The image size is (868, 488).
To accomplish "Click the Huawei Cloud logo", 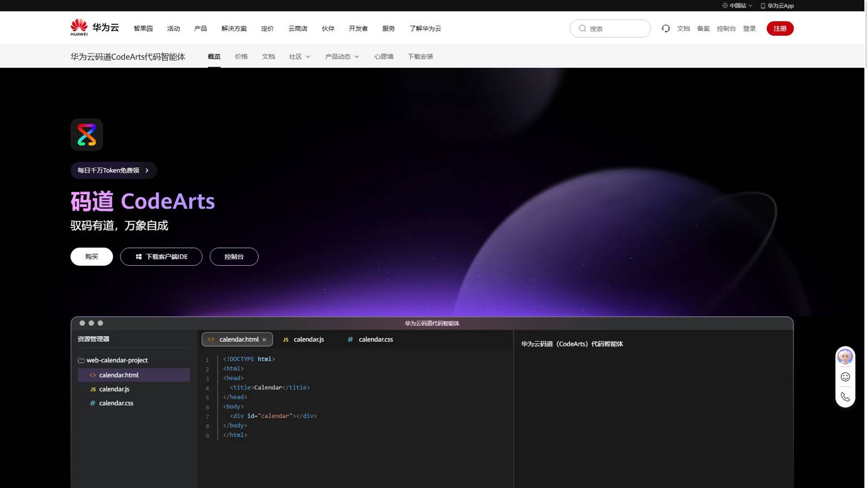I will tap(94, 28).
